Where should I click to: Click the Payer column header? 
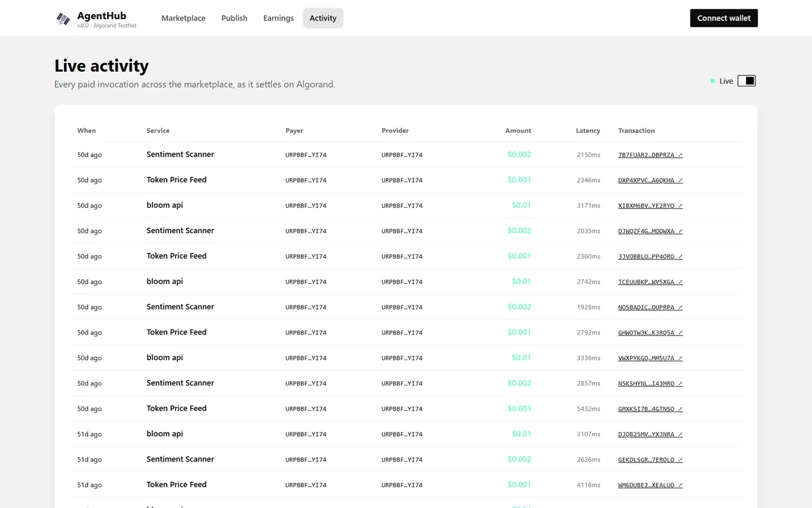coord(294,131)
